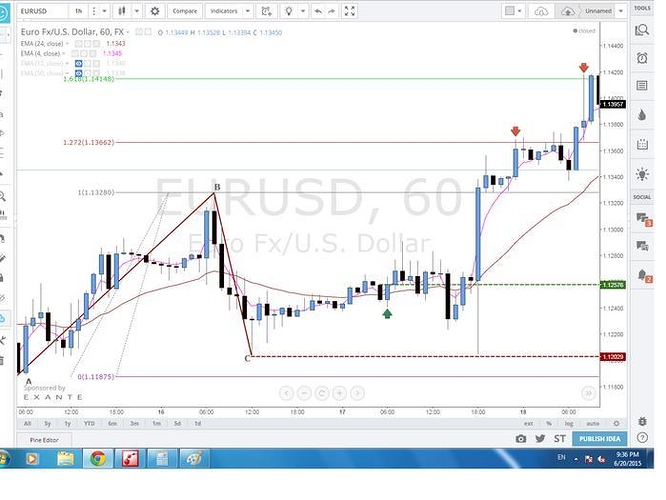Reset the chart view
Viewport: 666px width, 500px height.
click(x=322, y=393)
